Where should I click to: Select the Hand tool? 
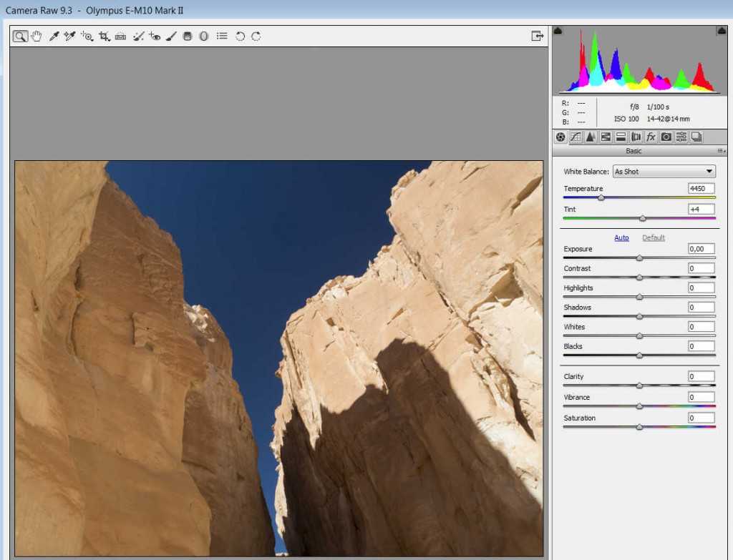36,36
